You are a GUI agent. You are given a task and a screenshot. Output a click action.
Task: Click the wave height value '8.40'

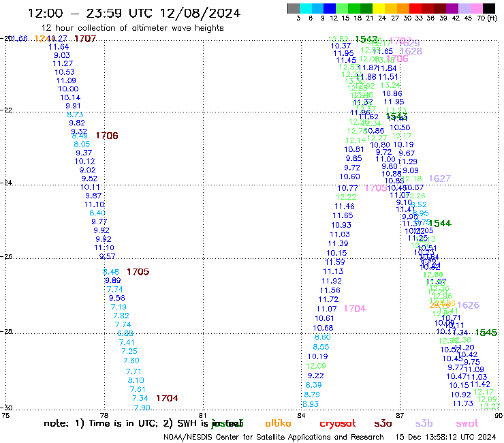[x=97, y=213]
